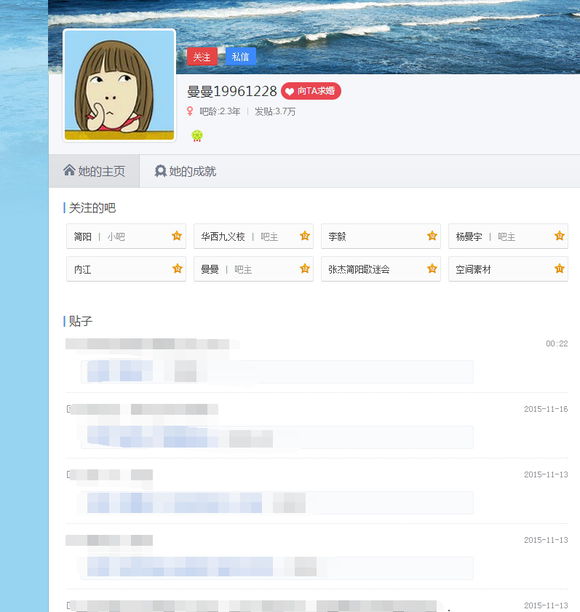The image size is (580, 612).
Task: Click the 向TA求婚 heart button
Action: tap(311, 91)
